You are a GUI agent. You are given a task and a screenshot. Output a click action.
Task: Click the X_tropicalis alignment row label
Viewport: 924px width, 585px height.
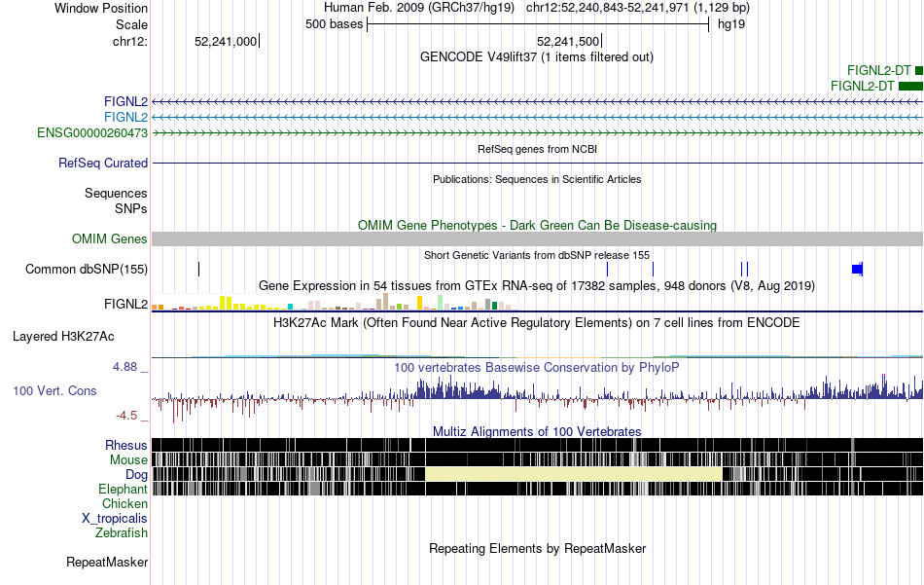coord(115,519)
